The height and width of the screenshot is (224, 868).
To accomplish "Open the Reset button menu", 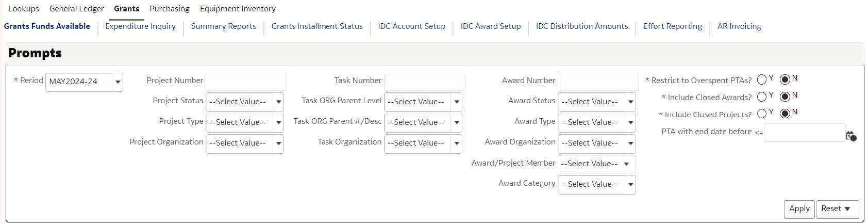I will [x=837, y=209].
